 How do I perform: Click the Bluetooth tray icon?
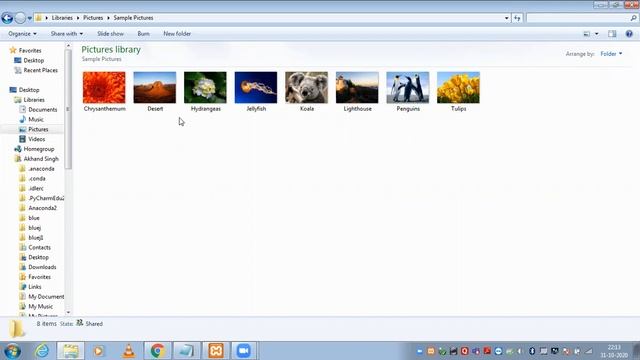click(x=532, y=351)
